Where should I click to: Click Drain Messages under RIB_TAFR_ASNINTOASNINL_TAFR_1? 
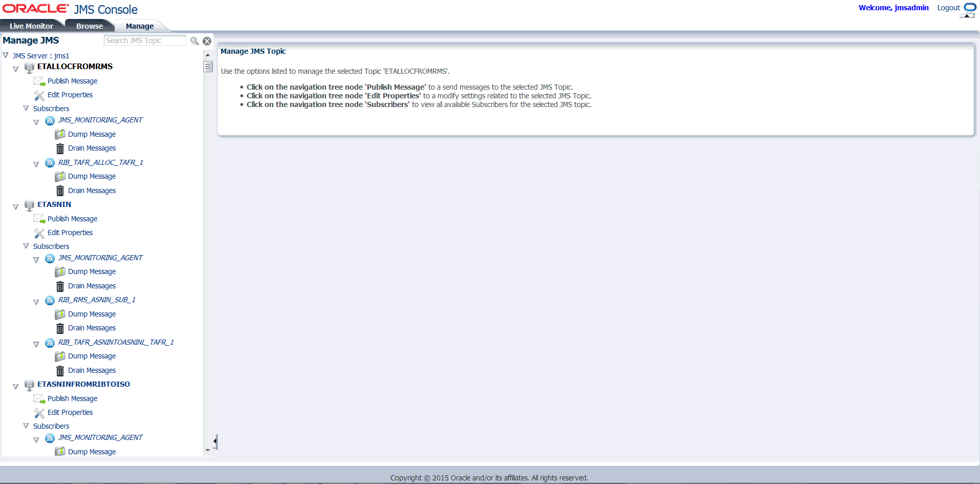tap(92, 370)
